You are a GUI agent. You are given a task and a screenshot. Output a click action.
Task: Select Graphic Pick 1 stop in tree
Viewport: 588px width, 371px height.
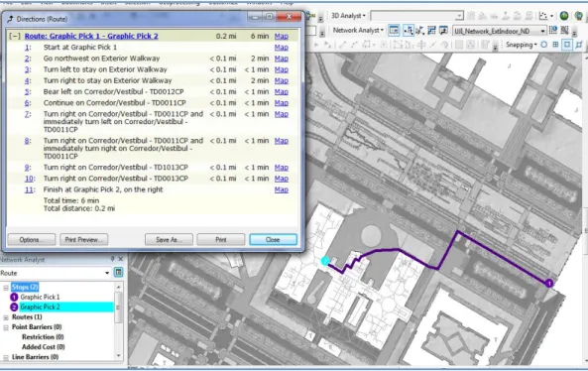[40, 297]
